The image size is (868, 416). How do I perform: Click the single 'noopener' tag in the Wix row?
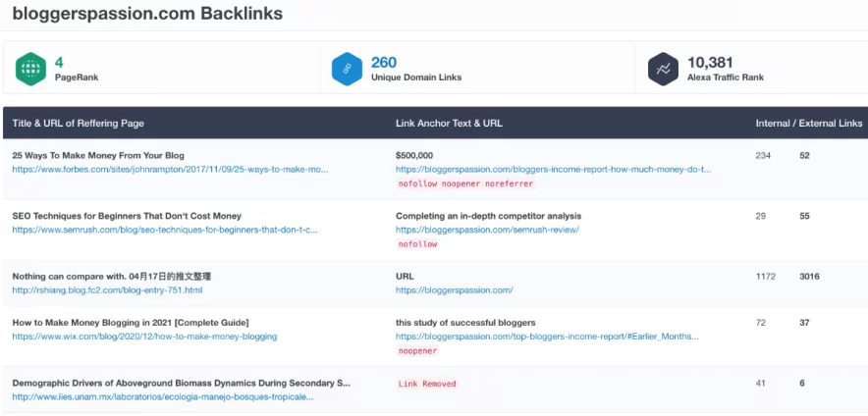(x=417, y=350)
